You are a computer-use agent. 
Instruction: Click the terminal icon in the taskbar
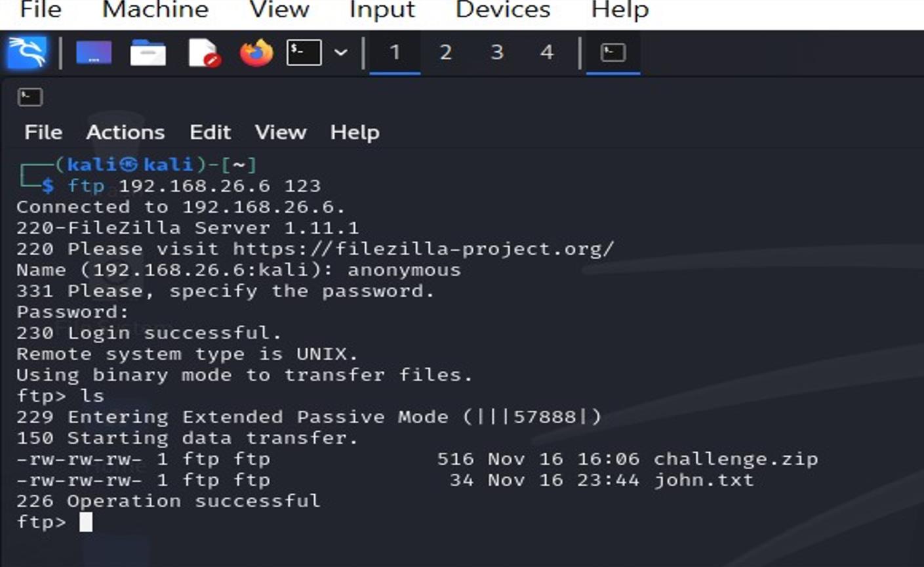pos(613,52)
